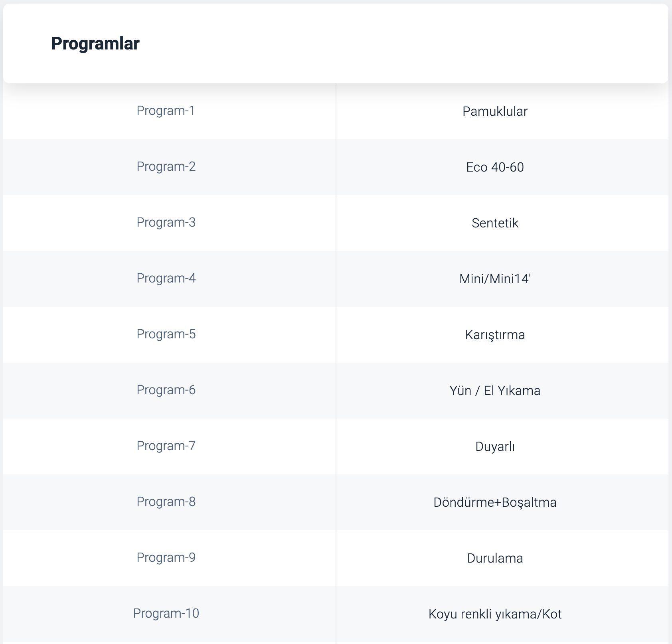The image size is (672, 644).
Task: Click the Duyarlı program name
Action: click(495, 446)
